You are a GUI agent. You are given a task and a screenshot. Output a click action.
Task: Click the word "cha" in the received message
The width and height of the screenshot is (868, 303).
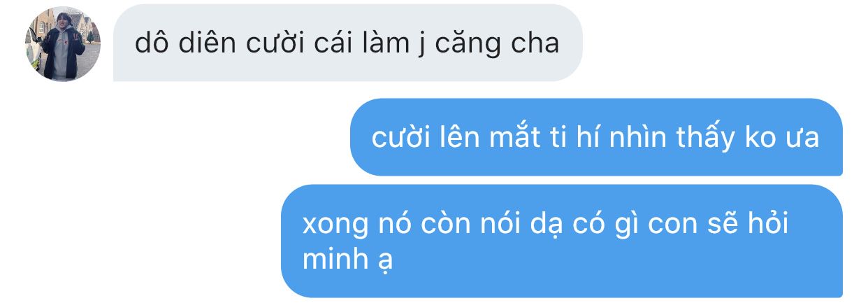[537, 43]
